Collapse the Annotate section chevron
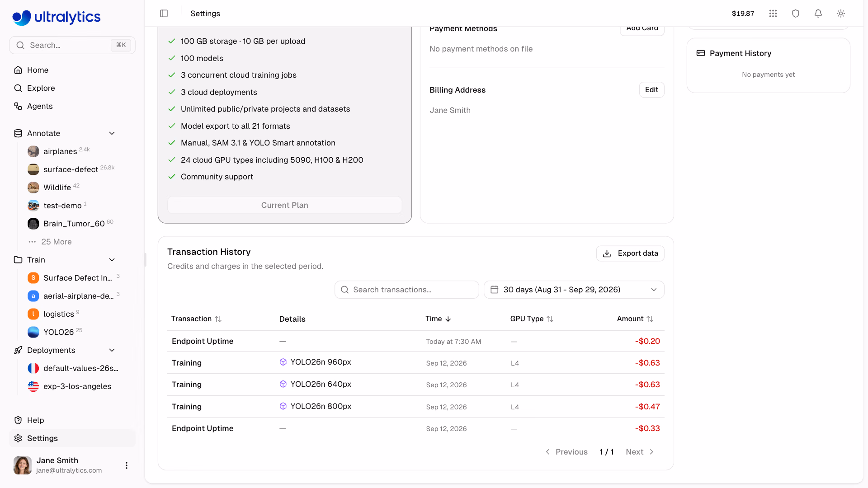The width and height of the screenshot is (868, 488). (x=112, y=133)
